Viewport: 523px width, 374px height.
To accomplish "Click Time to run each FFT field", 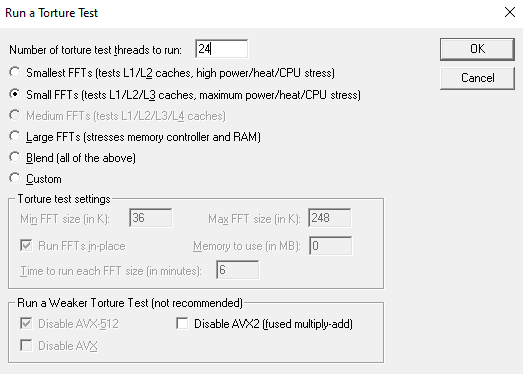I will 237,270.
